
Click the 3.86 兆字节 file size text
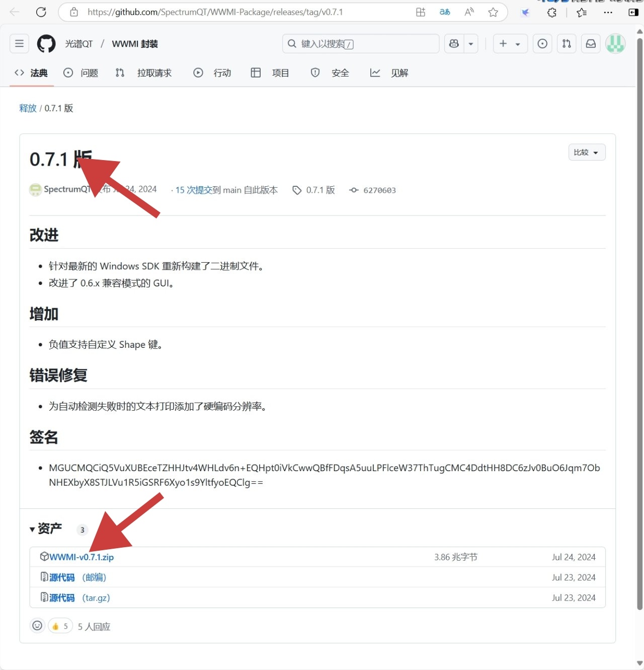click(x=456, y=557)
